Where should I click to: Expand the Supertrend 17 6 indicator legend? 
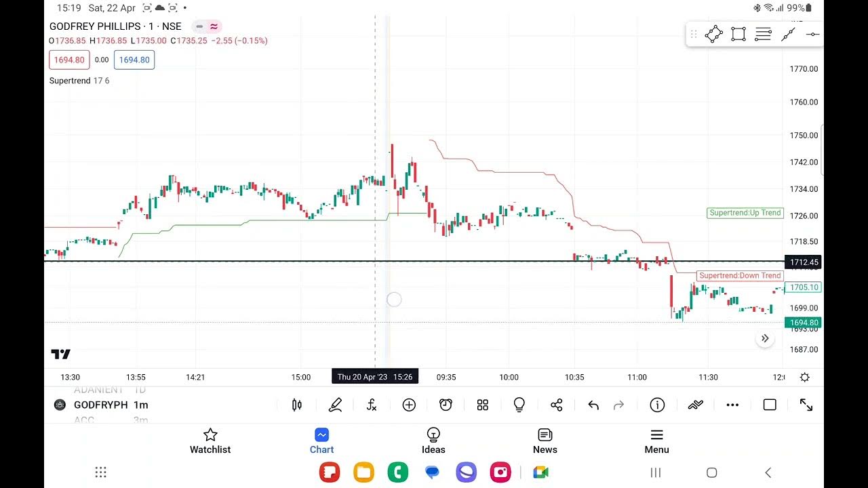(79, 81)
